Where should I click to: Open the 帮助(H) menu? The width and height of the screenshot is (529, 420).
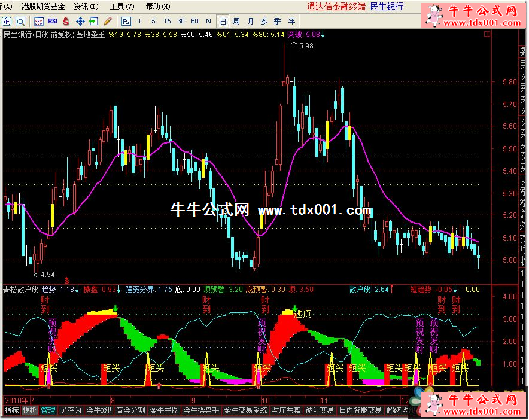pyautogui.click(x=158, y=7)
